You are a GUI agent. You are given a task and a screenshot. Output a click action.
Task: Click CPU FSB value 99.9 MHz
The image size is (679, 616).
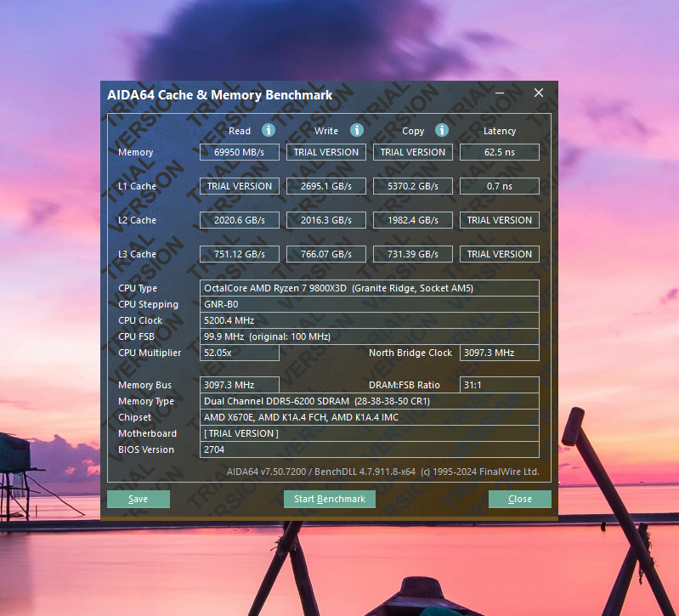[370, 336]
